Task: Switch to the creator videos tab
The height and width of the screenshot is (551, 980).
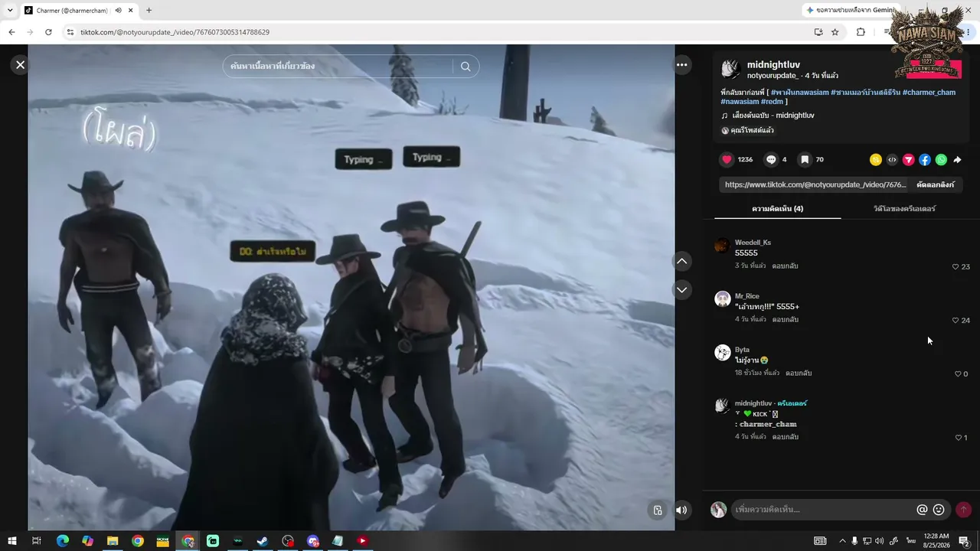Action: (x=904, y=209)
